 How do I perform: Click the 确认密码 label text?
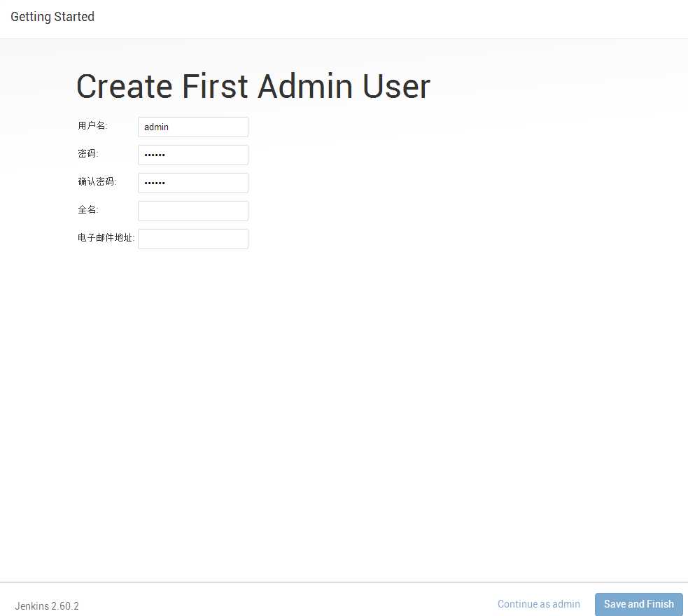click(97, 181)
